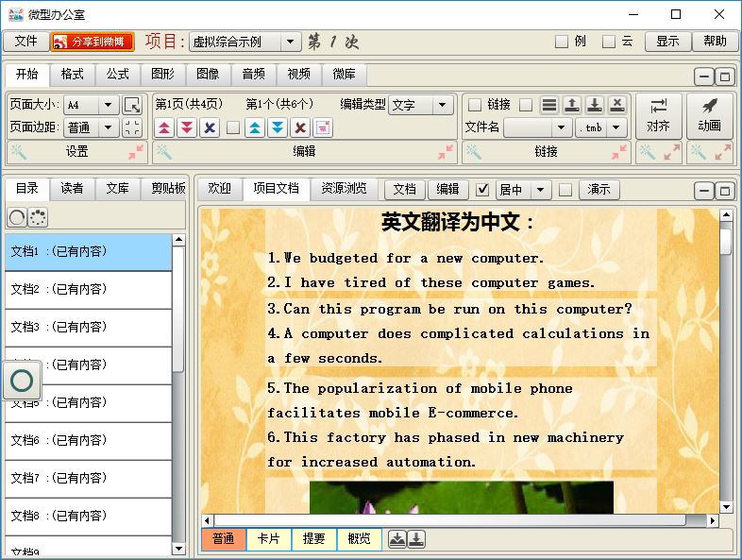Viewport: 742px width, 560px height.
Task: Select the 音频 ribbon tab
Action: (x=253, y=74)
